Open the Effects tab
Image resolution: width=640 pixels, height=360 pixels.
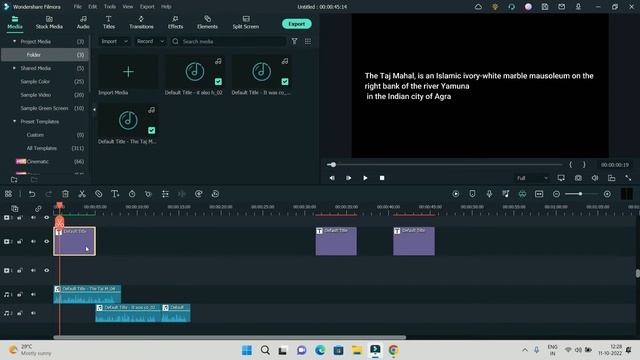(176, 22)
